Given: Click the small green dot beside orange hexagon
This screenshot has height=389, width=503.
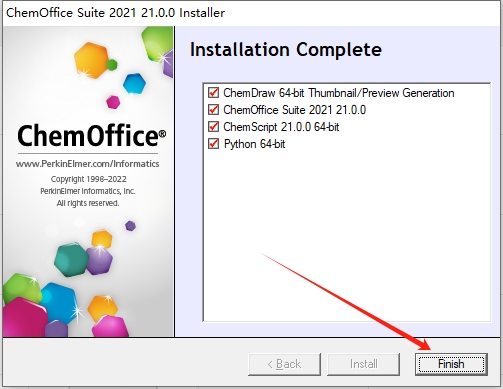Looking at the screenshot, I should coord(112,65).
